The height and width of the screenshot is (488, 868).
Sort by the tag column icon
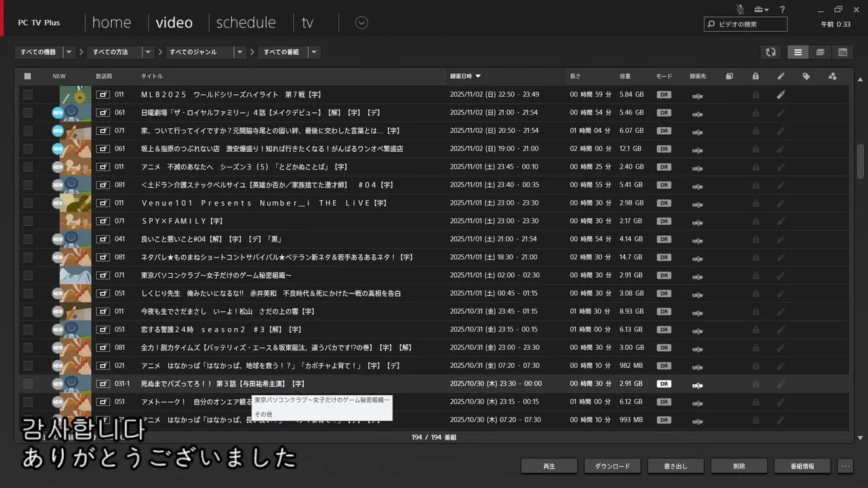pyautogui.click(x=806, y=76)
